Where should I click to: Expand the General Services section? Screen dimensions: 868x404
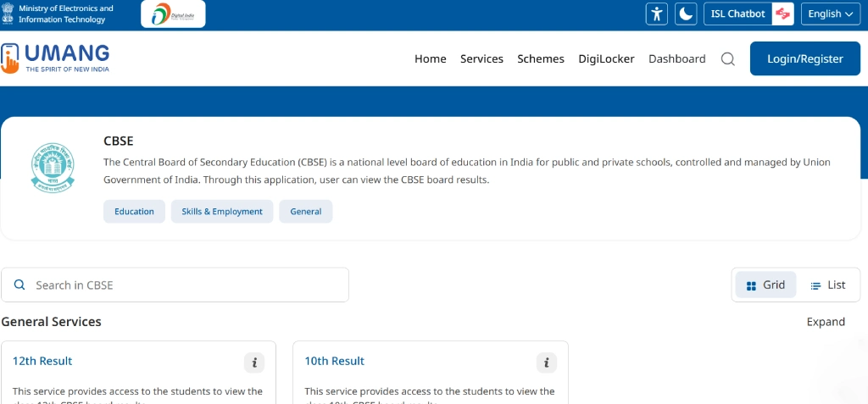tap(826, 322)
